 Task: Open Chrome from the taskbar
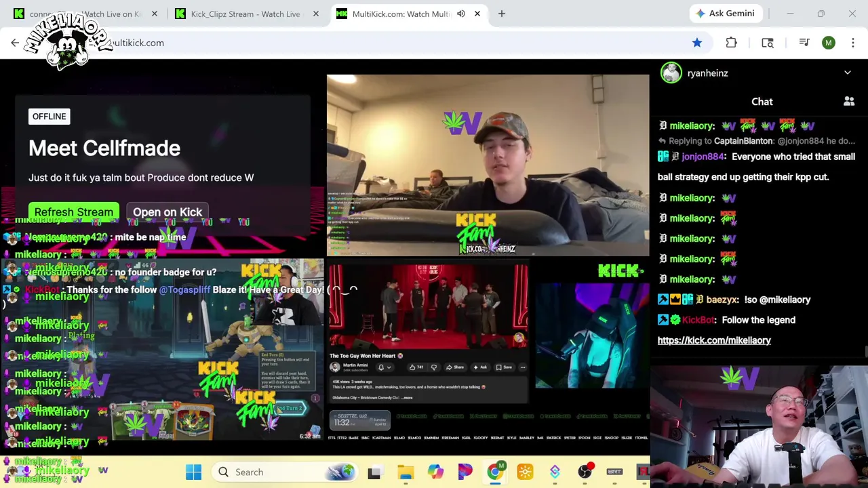click(495, 472)
